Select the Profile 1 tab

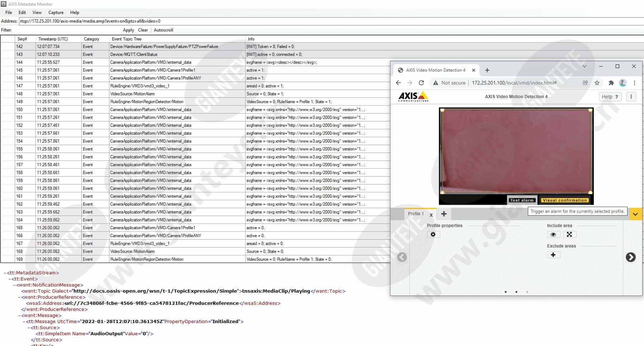pyautogui.click(x=416, y=214)
